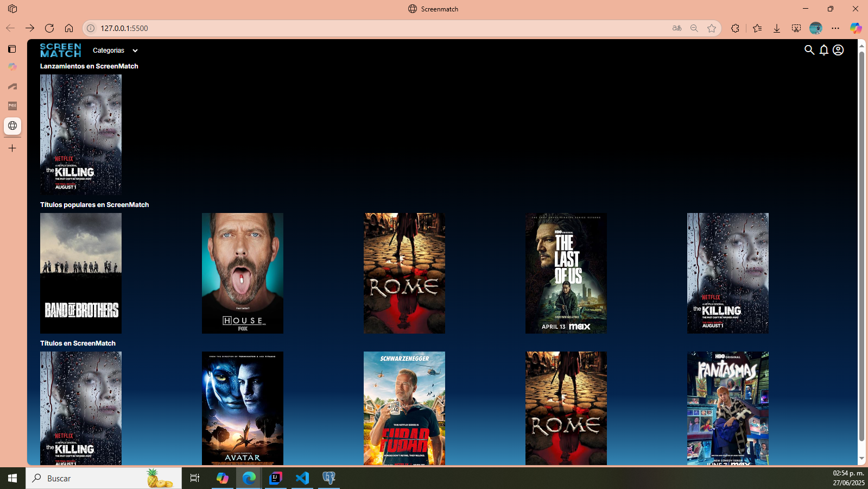The width and height of the screenshot is (868, 489).
Task: Open the zoom magnifier icon in address bar
Action: point(694,28)
